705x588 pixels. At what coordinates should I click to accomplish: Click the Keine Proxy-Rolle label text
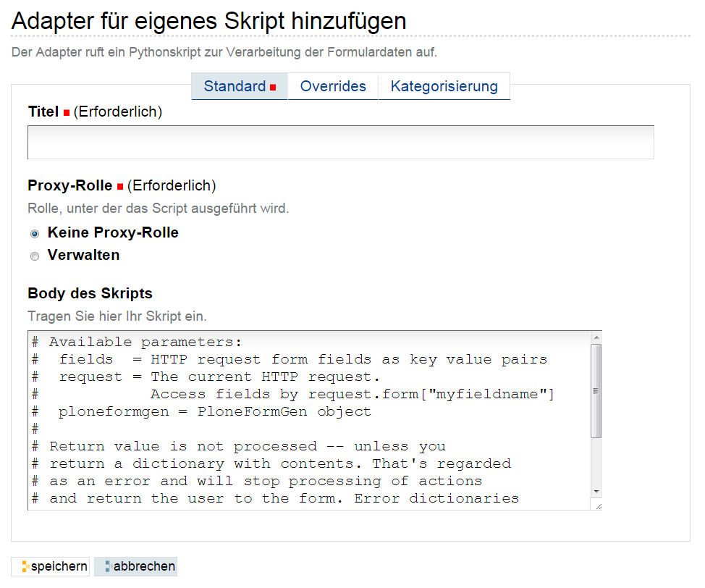point(113,232)
